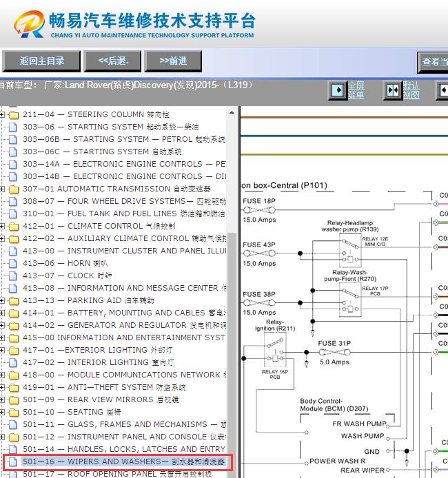Expand the 414-01 Battery Mounting and Cables folder

click(2, 313)
